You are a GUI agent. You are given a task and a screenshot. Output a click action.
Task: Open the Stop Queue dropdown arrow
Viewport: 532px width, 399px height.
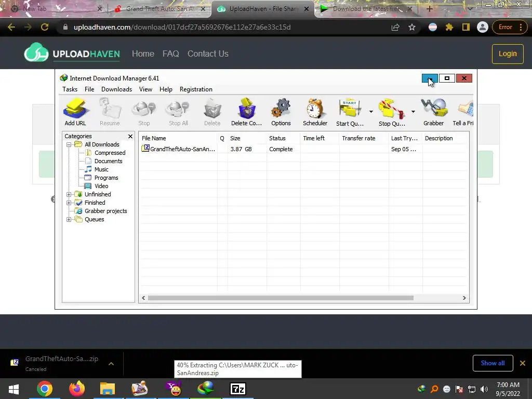[413, 112]
